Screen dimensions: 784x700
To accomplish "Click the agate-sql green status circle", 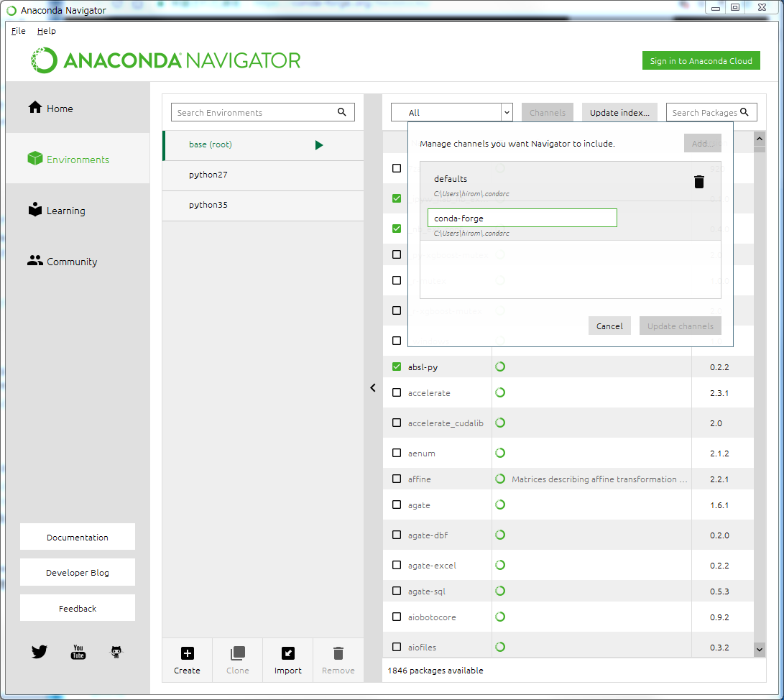I will click(x=500, y=591).
